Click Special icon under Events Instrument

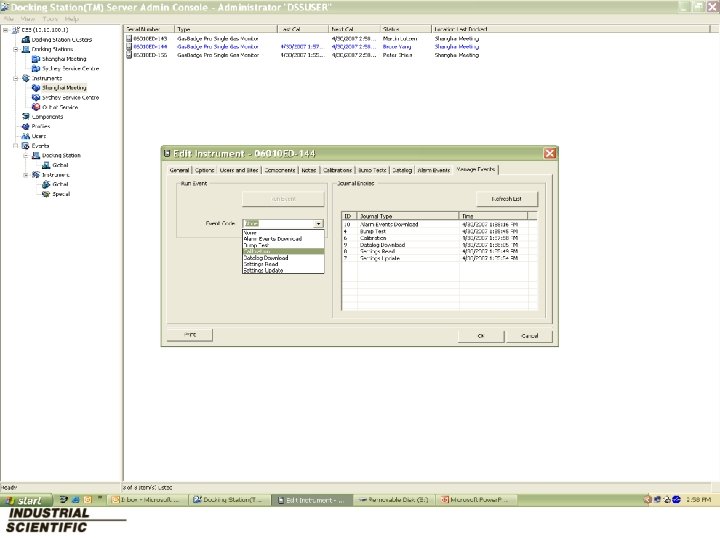click(x=46, y=194)
